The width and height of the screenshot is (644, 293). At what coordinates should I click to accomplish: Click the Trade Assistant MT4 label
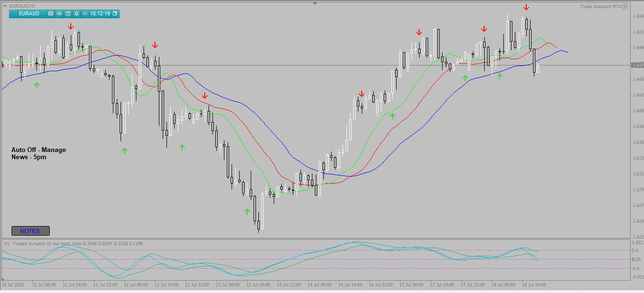(x=600, y=6)
